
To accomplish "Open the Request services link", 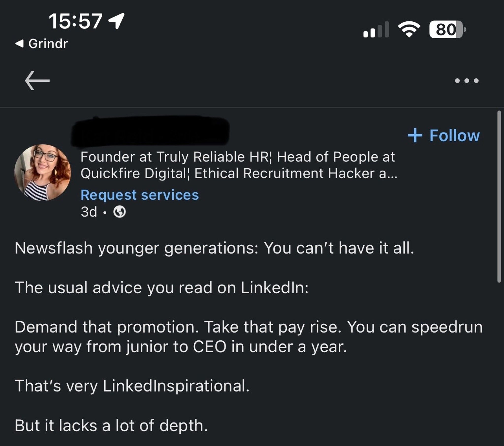I will point(140,195).
